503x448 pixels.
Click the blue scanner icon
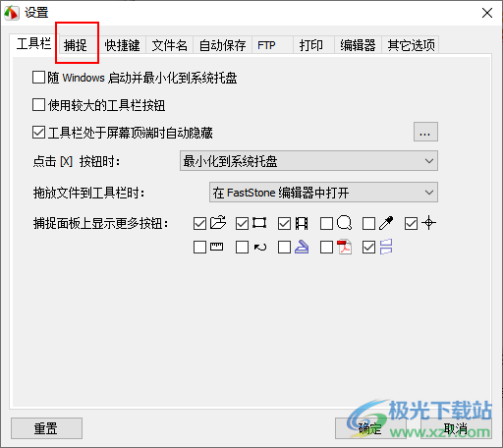tap(302, 247)
